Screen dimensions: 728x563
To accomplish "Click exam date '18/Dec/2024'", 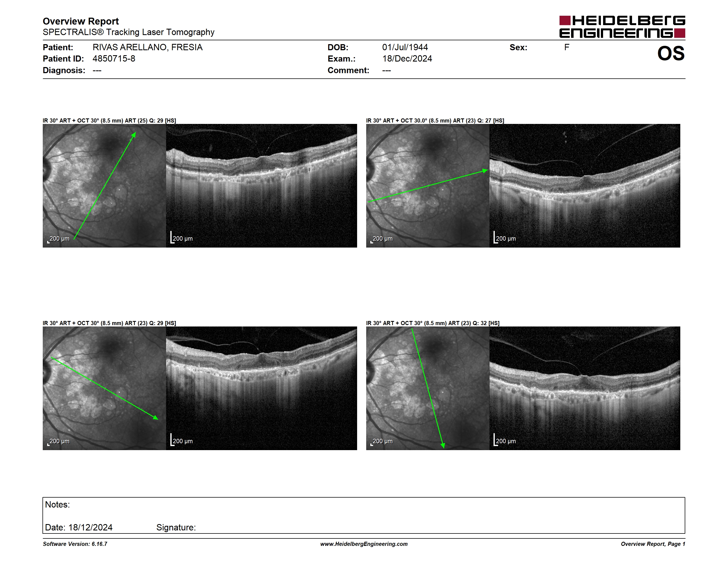I will point(407,59).
